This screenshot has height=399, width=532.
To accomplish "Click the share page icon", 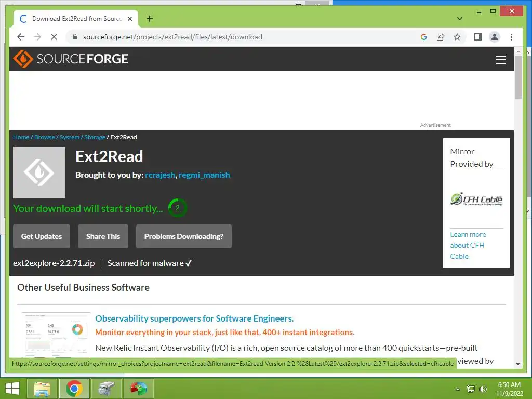I will point(441,37).
